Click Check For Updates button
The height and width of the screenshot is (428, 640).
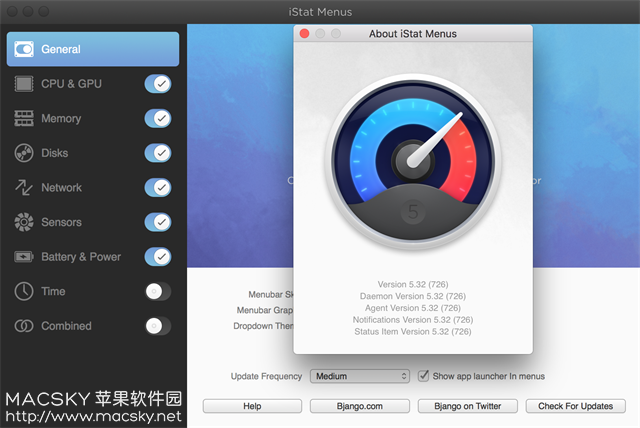pos(576,406)
